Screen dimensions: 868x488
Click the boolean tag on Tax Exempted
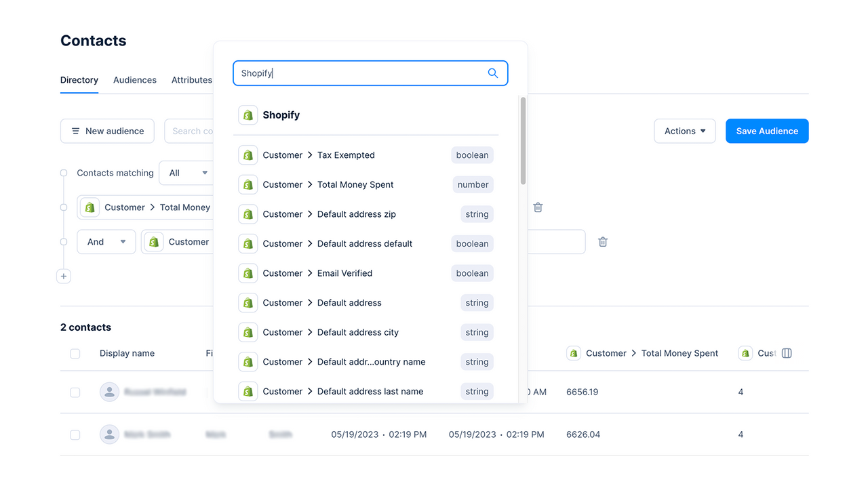point(472,155)
